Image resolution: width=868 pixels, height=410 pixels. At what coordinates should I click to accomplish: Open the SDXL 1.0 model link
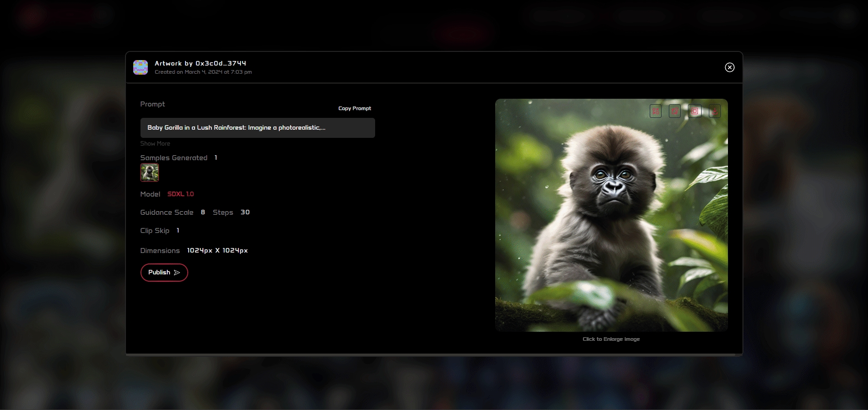tap(181, 194)
